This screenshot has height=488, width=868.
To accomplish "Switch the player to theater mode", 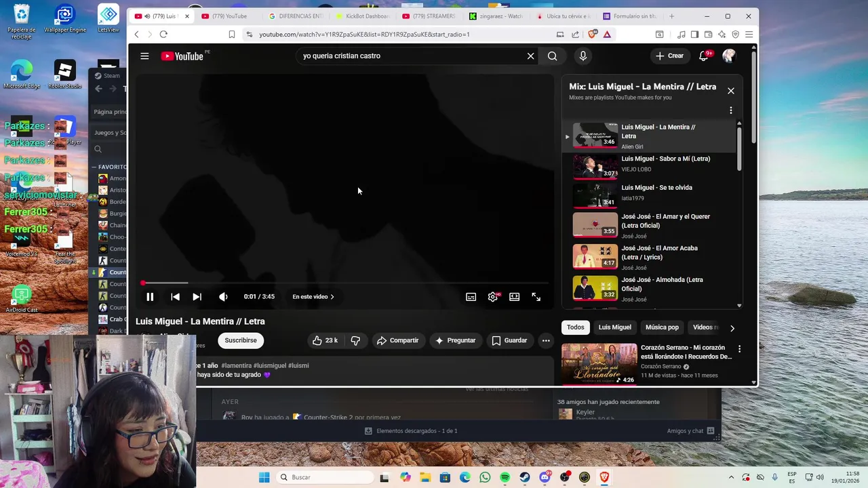I will (x=514, y=297).
